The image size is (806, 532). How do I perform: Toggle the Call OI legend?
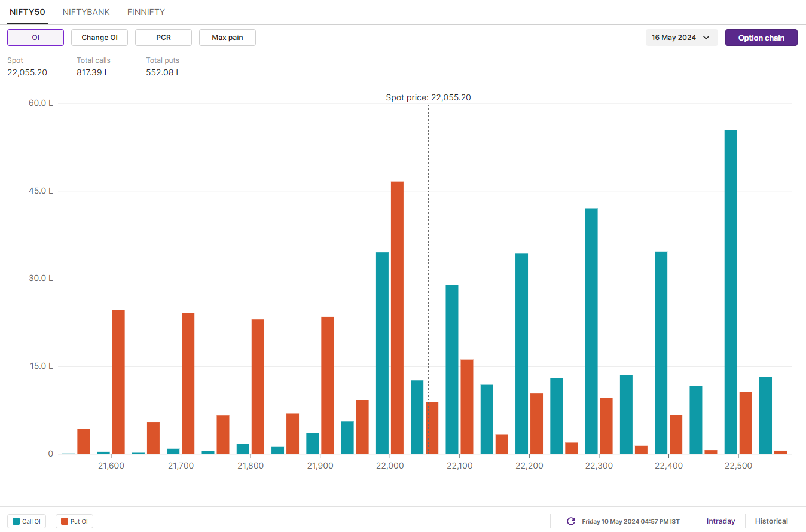click(26, 521)
